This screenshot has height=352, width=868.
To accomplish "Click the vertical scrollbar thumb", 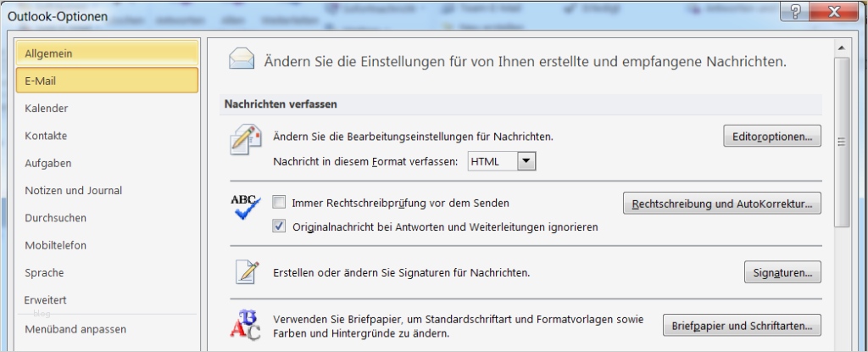I will (842, 142).
